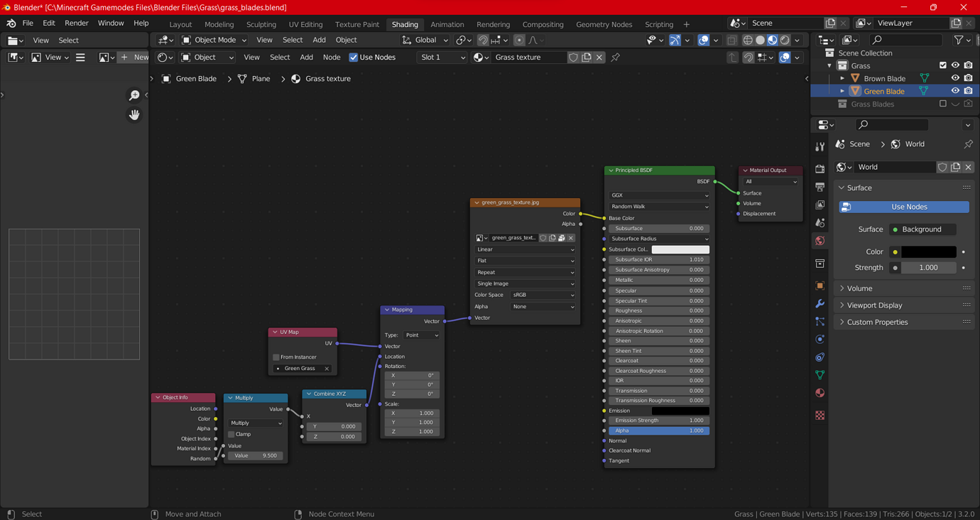The image size is (980, 520).
Task: Enable From Instancer on UV Map node
Action: [276, 357]
